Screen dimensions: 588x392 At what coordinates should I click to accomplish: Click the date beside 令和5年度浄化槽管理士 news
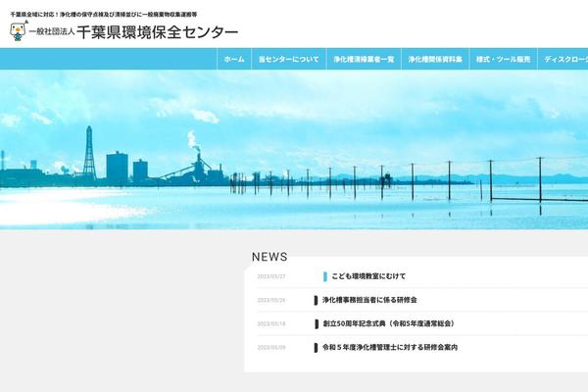point(271,347)
